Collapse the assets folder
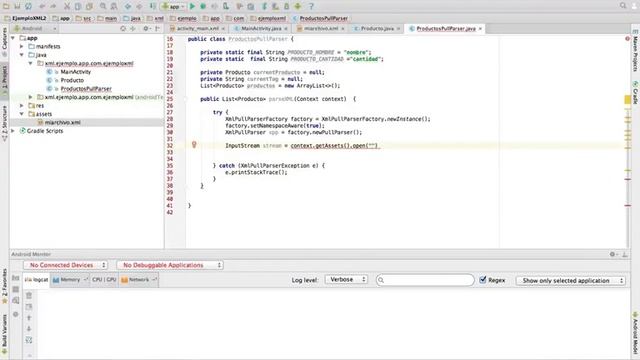640x360 pixels. tap(22, 114)
